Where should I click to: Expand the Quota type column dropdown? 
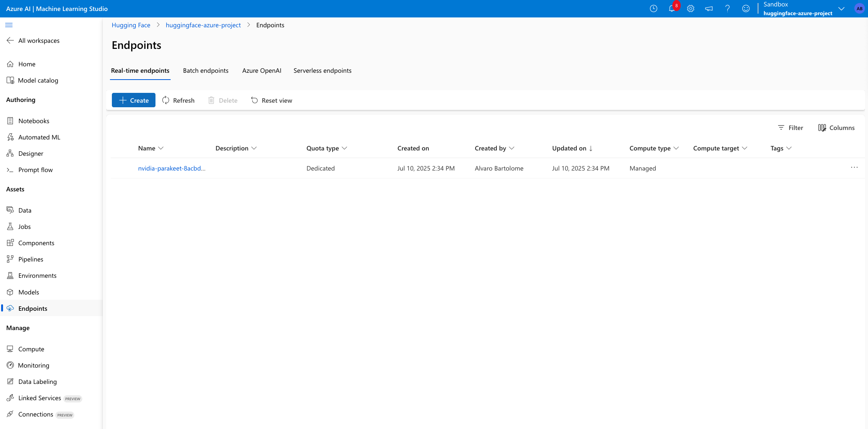344,148
